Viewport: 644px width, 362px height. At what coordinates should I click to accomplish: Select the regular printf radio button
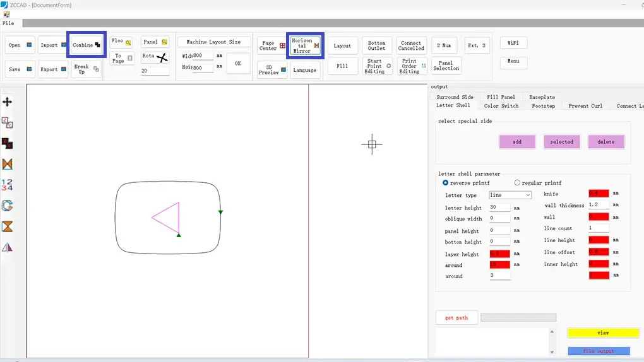517,183
